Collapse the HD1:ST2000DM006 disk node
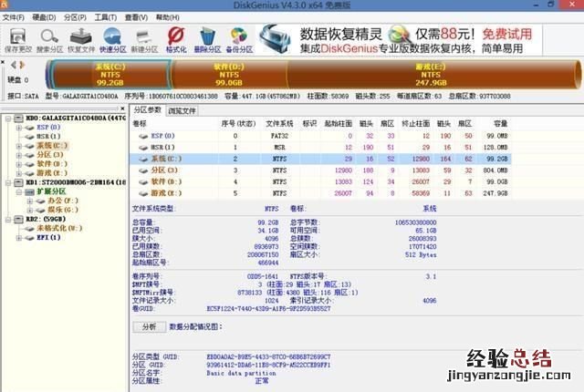 point(8,182)
